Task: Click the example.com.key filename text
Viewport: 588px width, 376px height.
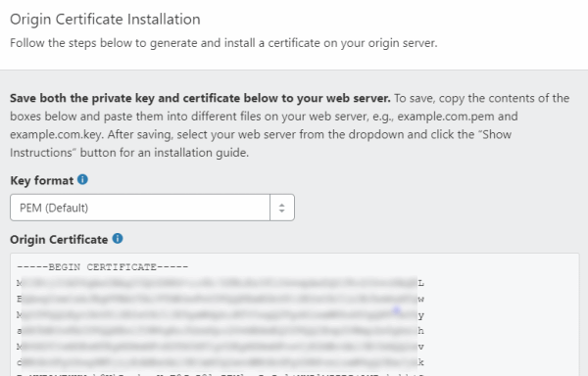Action: tap(56, 134)
